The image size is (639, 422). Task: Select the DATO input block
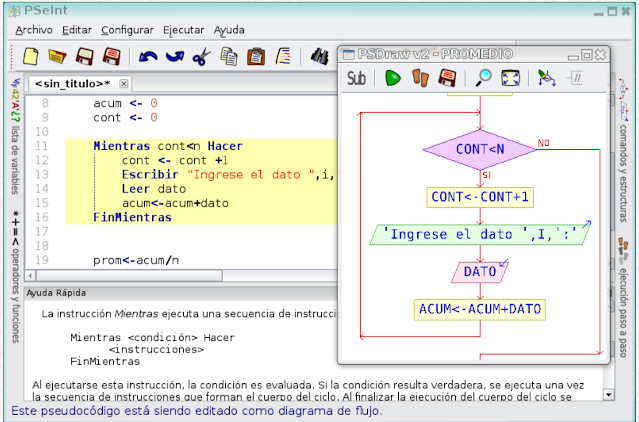click(480, 272)
